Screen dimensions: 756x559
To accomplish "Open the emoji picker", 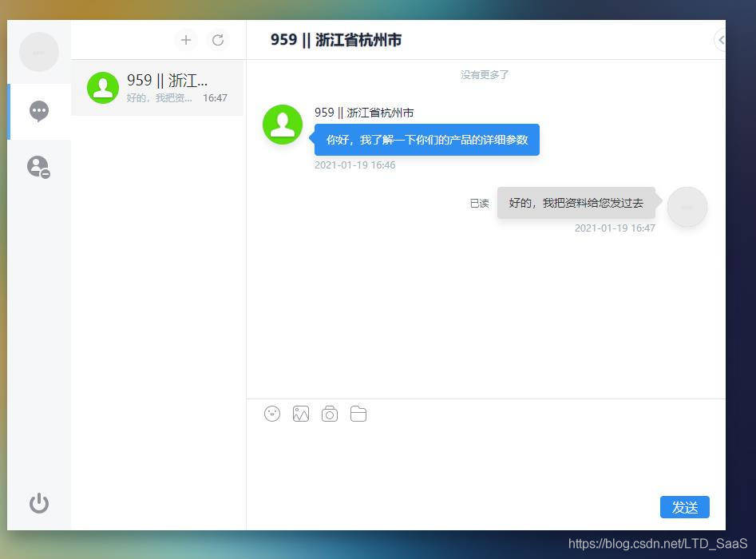I will [272, 414].
